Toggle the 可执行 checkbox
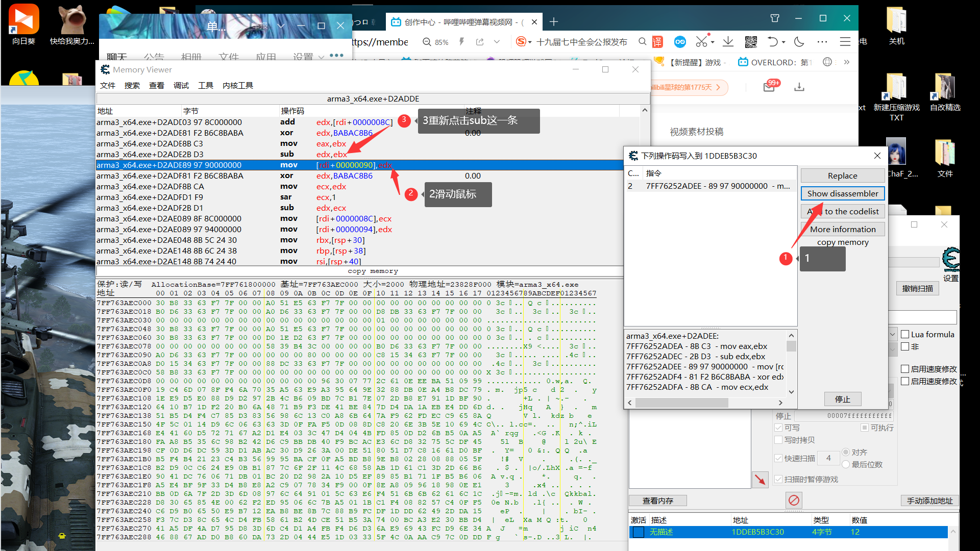This screenshot has height=551, width=980. 864,428
